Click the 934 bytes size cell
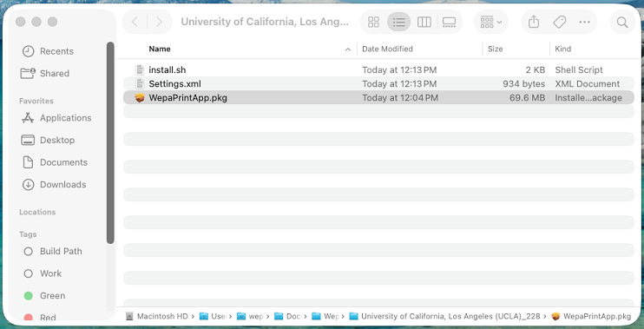Viewport: 644px width, 329px height. [523, 84]
